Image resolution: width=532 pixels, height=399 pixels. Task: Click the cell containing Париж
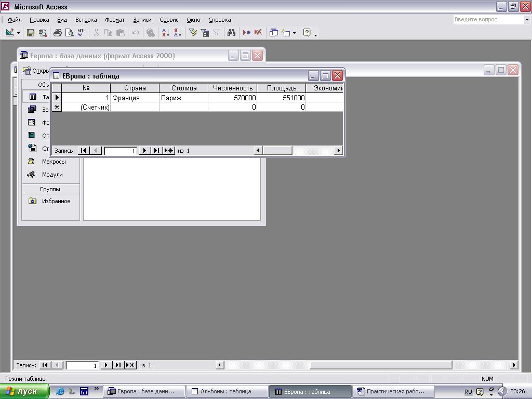click(183, 98)
